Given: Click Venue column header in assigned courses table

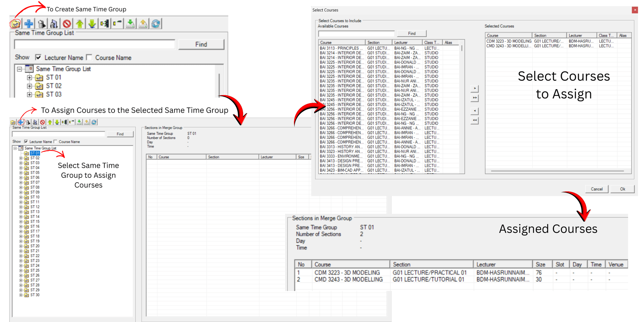Looking at the screenshot, I should coord(617,264).
